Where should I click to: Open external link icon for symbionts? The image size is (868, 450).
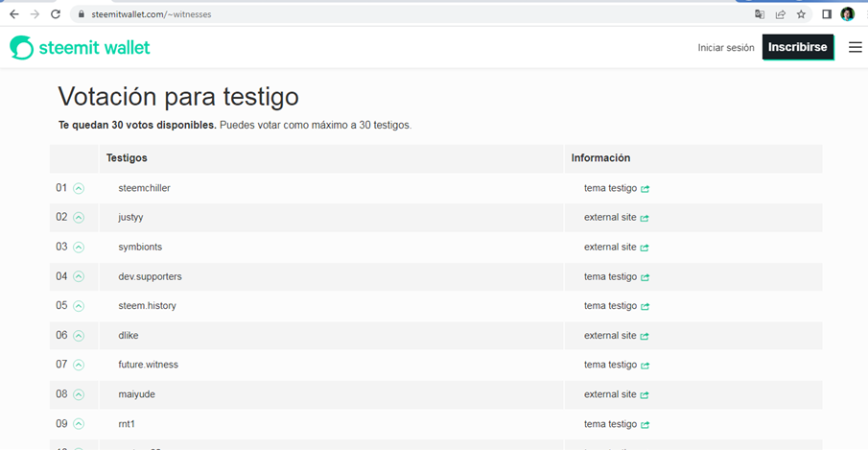pos(645,248)
